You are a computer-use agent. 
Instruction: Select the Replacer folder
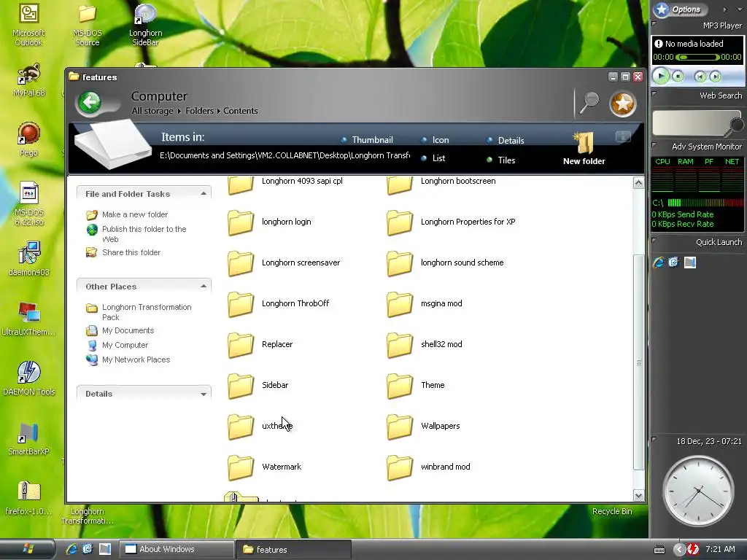pos(260,344)
